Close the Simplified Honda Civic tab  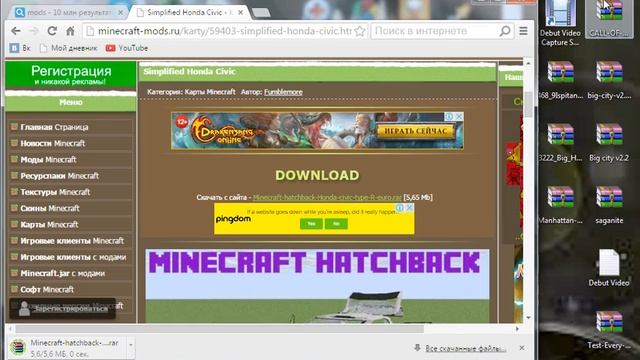click(241, 13)
